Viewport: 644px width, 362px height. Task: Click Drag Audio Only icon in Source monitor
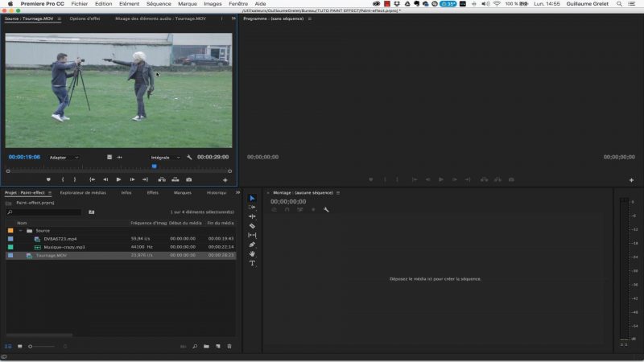119,157
